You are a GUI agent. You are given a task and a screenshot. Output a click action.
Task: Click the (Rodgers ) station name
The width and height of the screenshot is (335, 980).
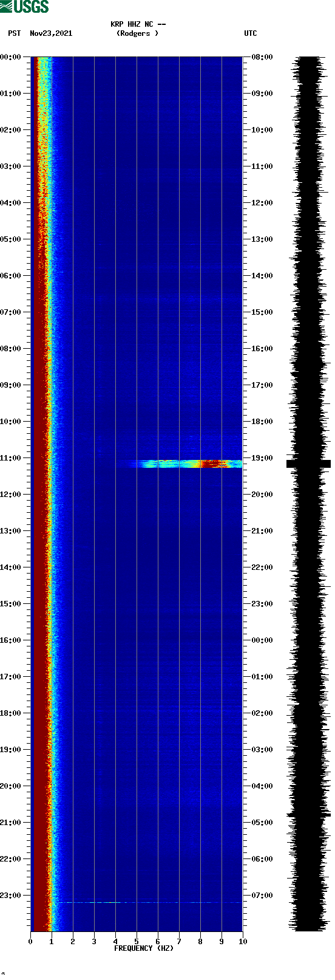[x=138, y=33]
